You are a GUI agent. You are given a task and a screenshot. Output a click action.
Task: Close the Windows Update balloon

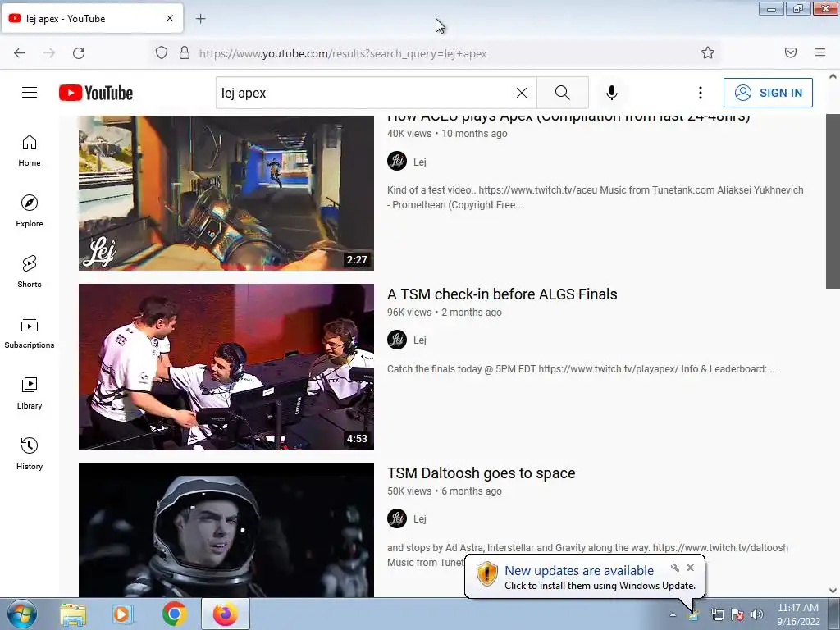pyautogui.click(x=690, y=568)
